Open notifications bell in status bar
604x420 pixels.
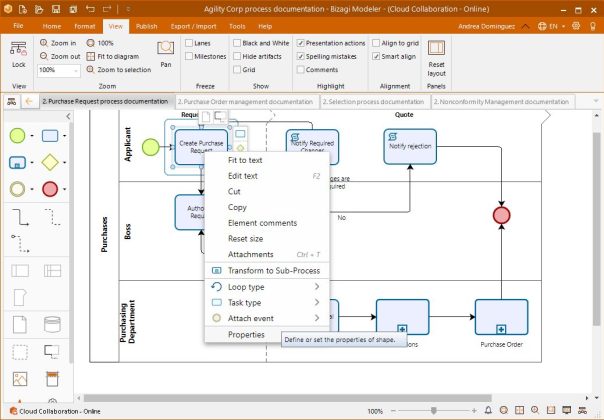(488, 410)
